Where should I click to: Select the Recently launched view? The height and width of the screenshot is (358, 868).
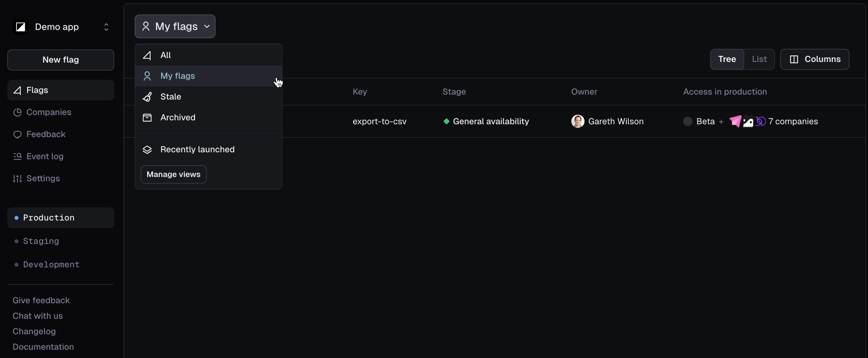pyautogui.click(x=209, y=150)
